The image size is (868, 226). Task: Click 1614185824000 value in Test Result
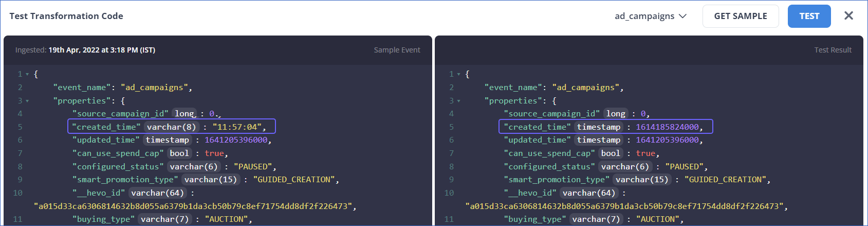pos(667,127)
